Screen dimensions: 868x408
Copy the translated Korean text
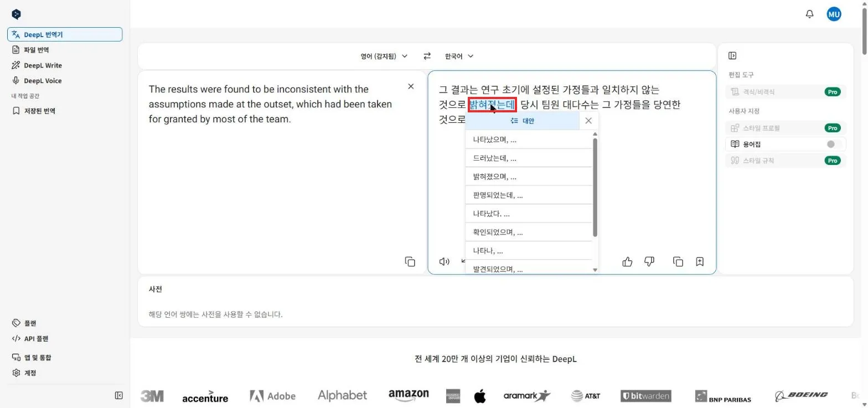point(678,261)
